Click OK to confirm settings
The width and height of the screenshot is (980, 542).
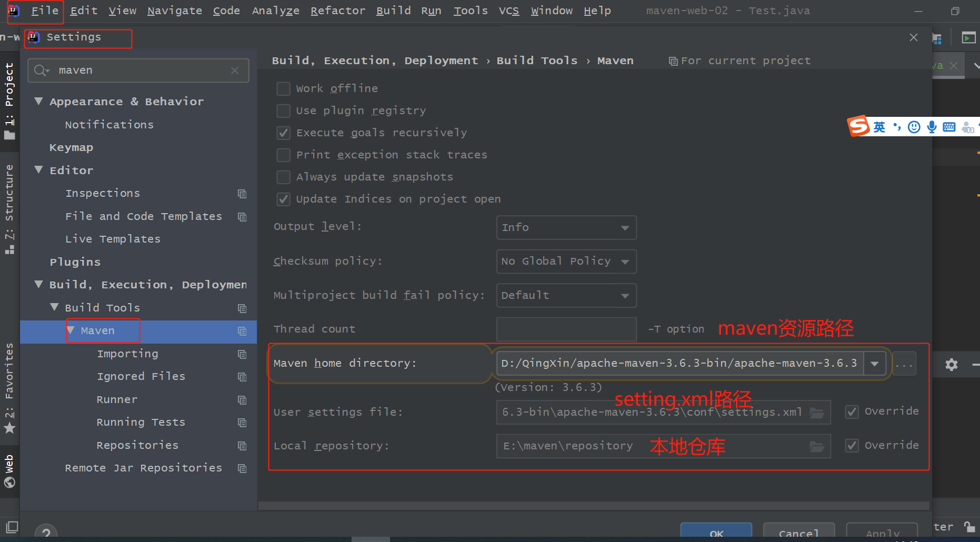click(x=716, y=531)
